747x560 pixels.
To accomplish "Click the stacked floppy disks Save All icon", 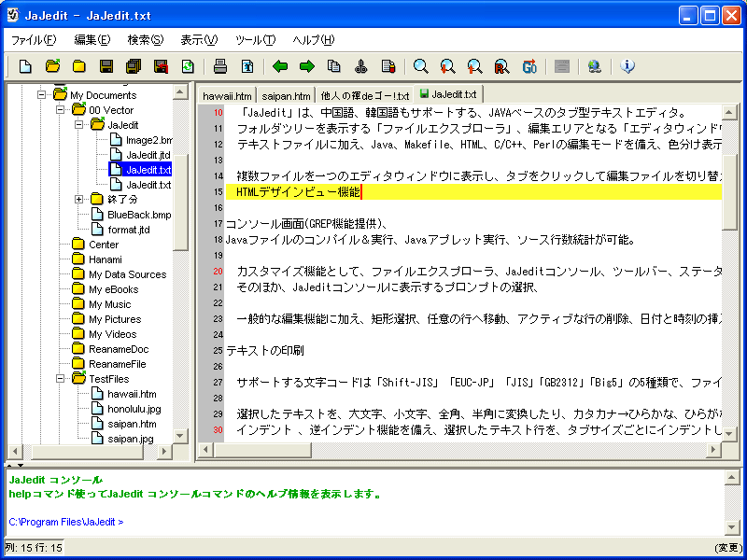I will [134, 66].
